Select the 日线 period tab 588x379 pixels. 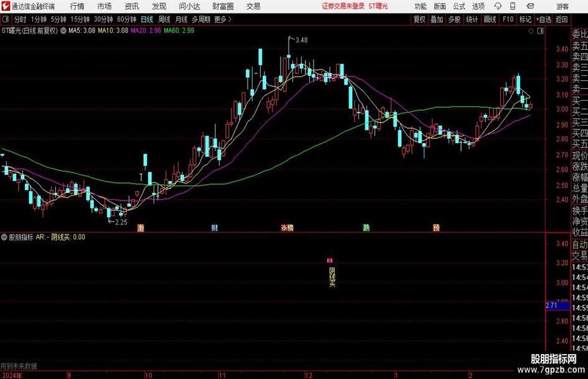coord(147,19)
